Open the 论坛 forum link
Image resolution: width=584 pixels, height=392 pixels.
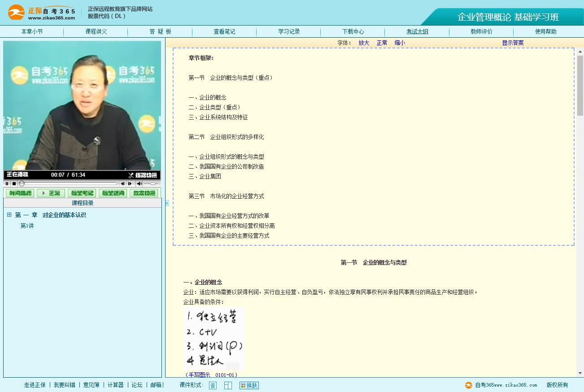click(137, 385)
